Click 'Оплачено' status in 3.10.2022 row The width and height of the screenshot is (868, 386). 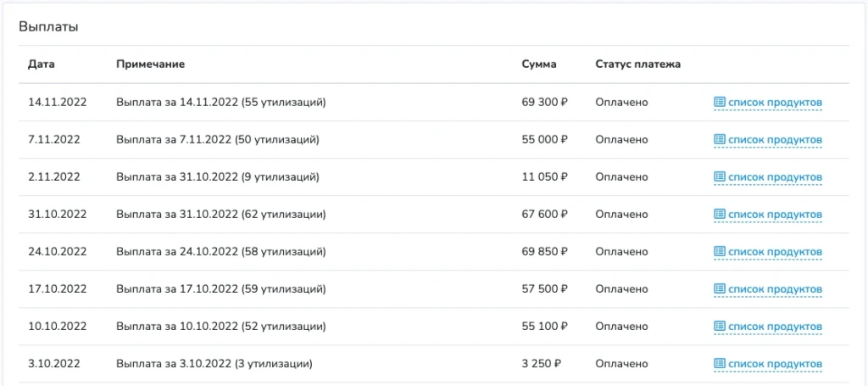[x=621, y=365]
